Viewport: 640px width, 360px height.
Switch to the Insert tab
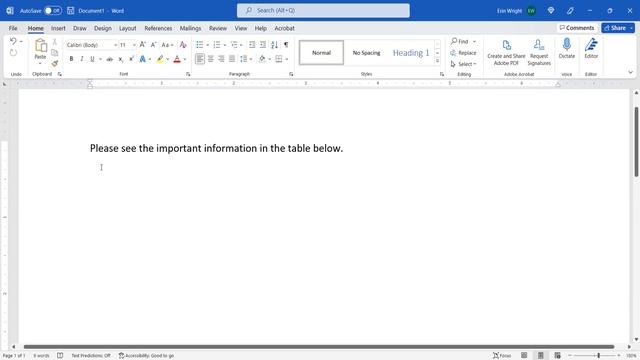(x=58, y=28)
